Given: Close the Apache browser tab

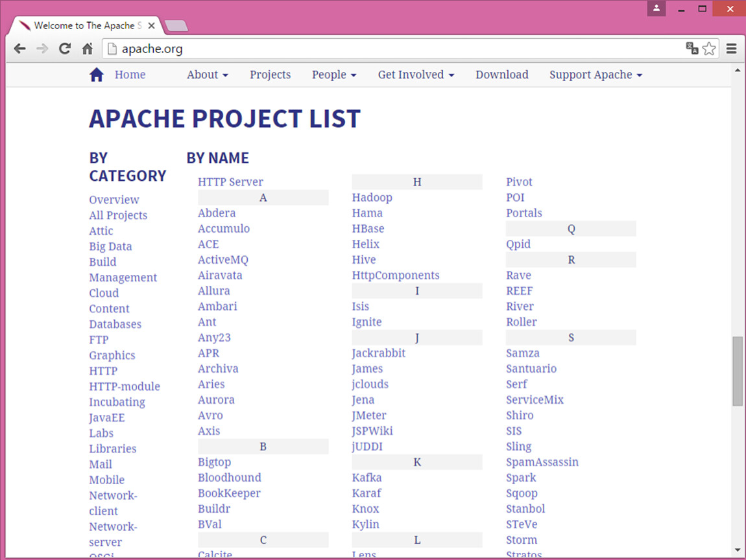Looking at the screenshot, I should 152,26.
